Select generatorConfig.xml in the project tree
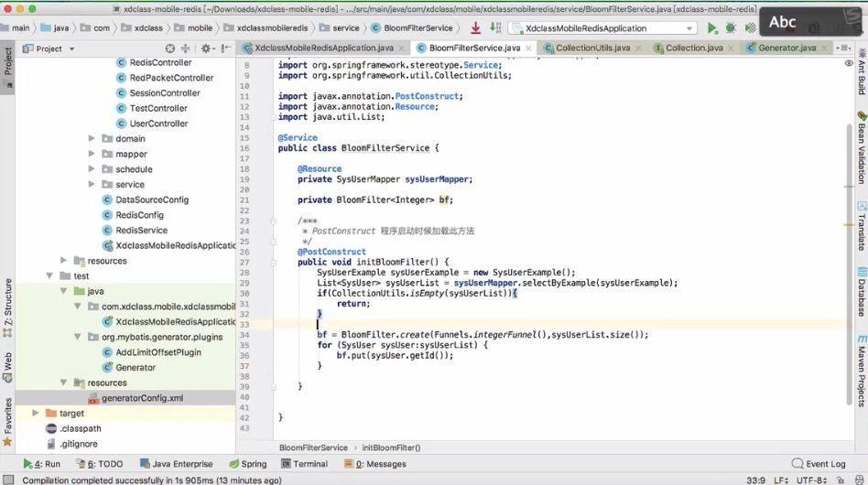Screen dimensions: 868x485 [x=142, y=398]
